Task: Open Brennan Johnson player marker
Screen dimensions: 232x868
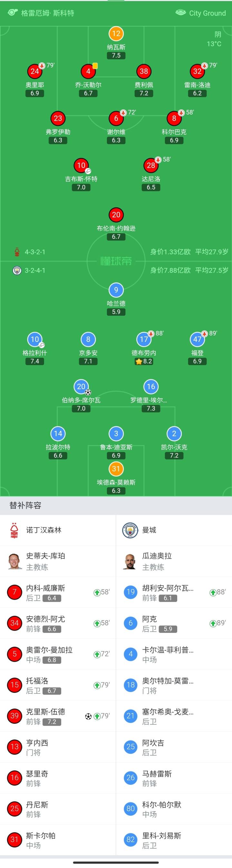Action: [116, 215]
